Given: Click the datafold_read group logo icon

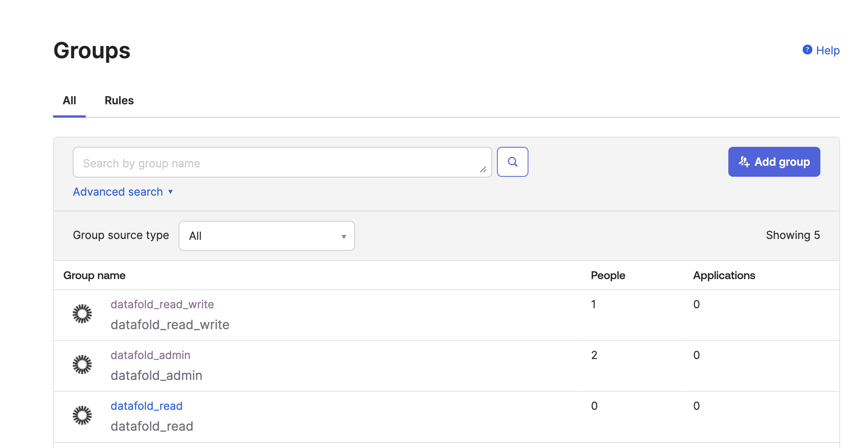Looking at the screenshot, I should (82, 415).
